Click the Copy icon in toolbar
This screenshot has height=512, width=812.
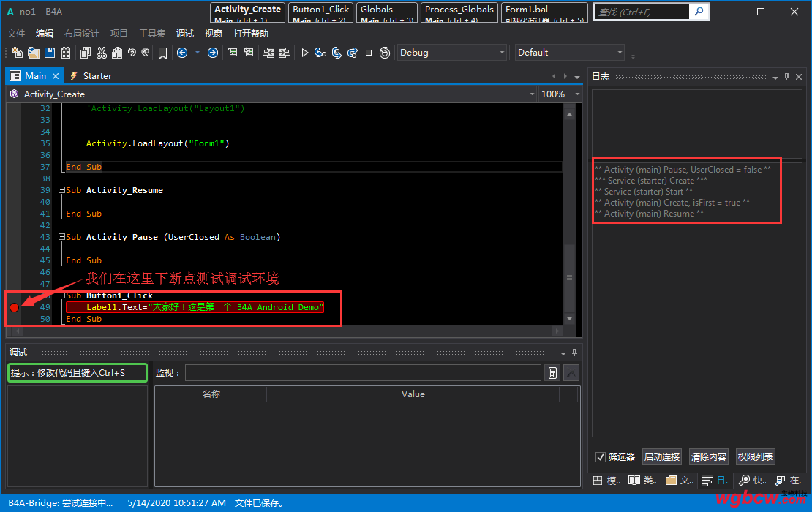[x=86, y=52]
